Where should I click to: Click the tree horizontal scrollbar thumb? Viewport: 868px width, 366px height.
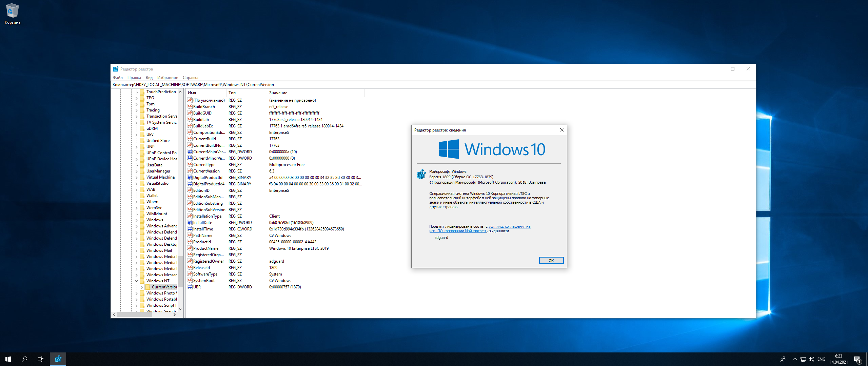coord(134,315)
